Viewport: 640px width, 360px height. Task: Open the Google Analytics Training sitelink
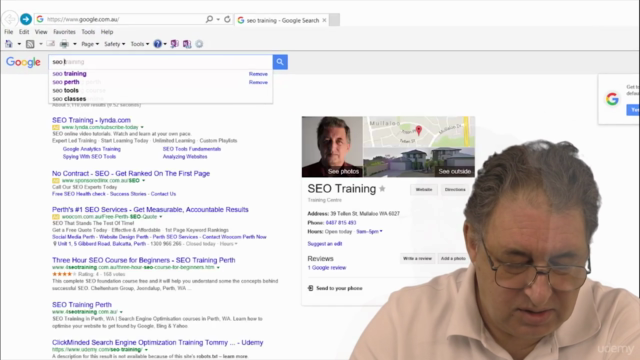[x=91, y=149]
